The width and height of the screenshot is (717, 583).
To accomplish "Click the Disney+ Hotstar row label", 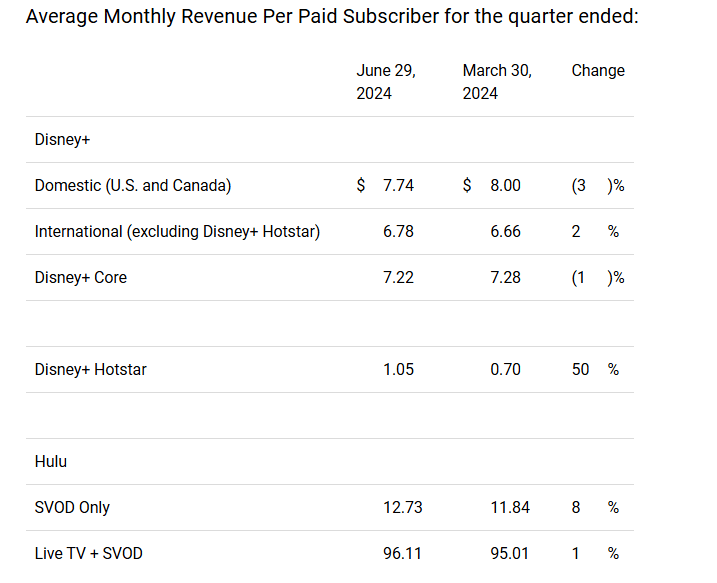I will click(91, 369).
